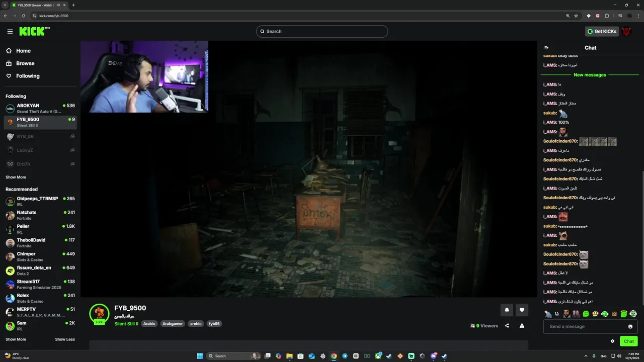Select the fyb95 tag

pos(214,324)
